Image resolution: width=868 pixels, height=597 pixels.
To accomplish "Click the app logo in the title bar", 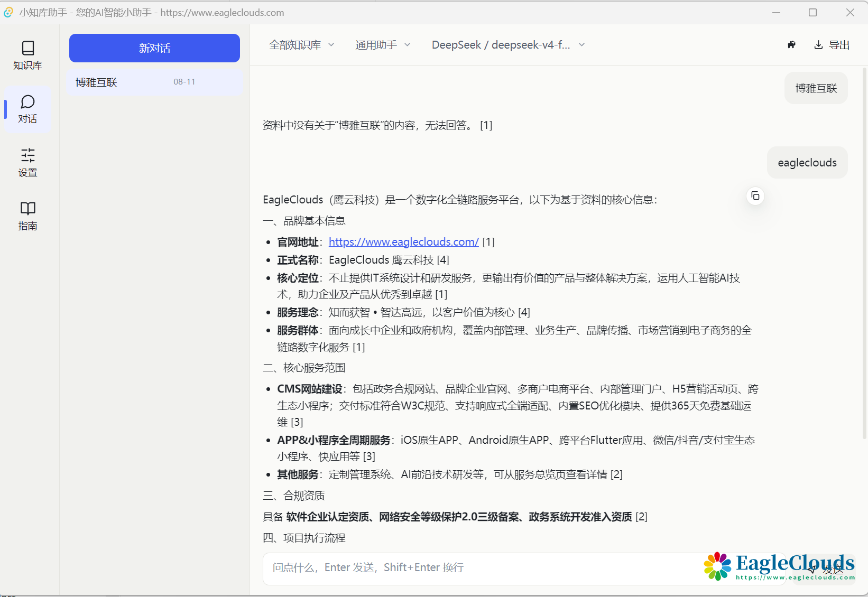I will pos(8,12).
